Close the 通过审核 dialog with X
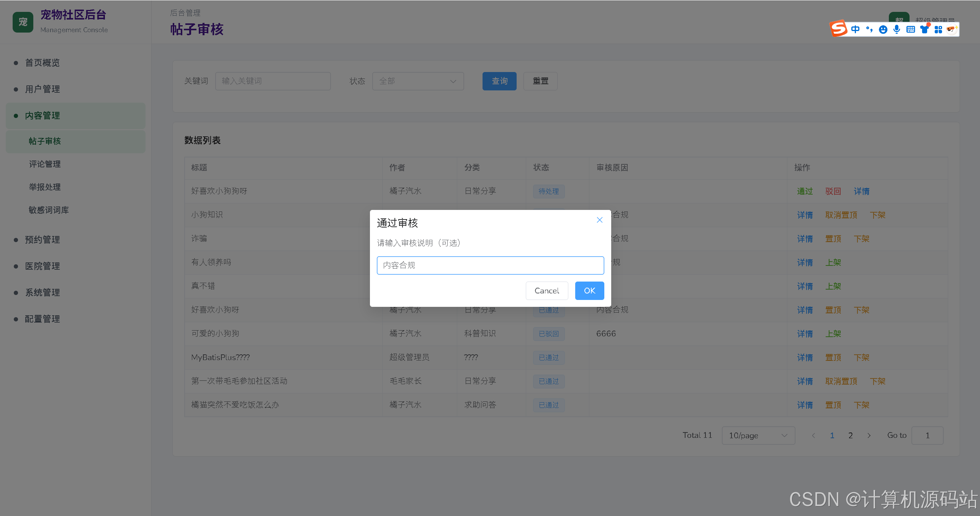The image size is (980, 516). click(x=600, y=220)
